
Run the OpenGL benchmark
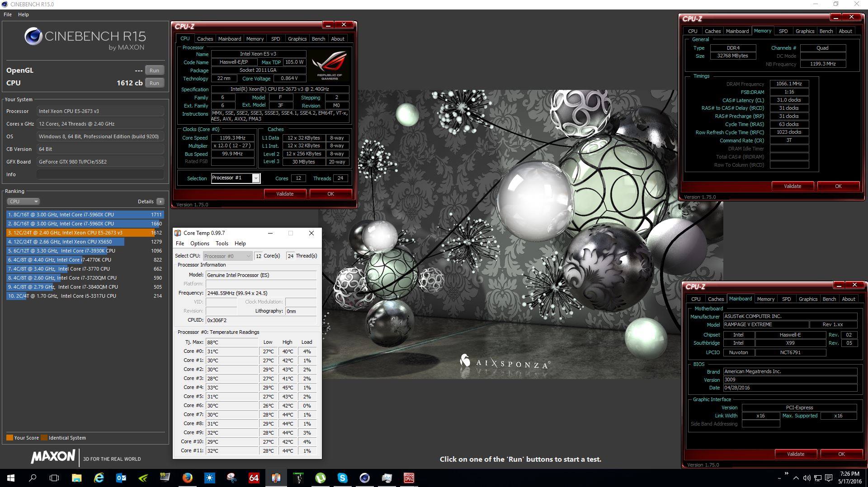pyautogui.click(x=154, y=70)
